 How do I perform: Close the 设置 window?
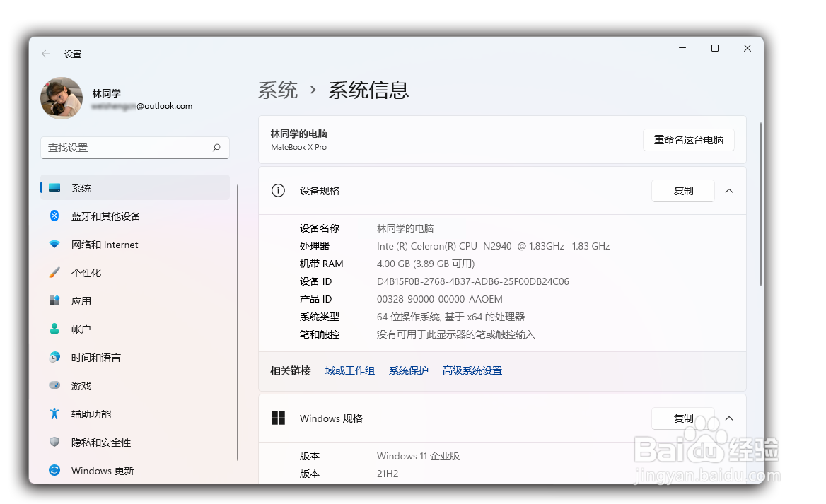pyautogui.click(x=747, y=48)
